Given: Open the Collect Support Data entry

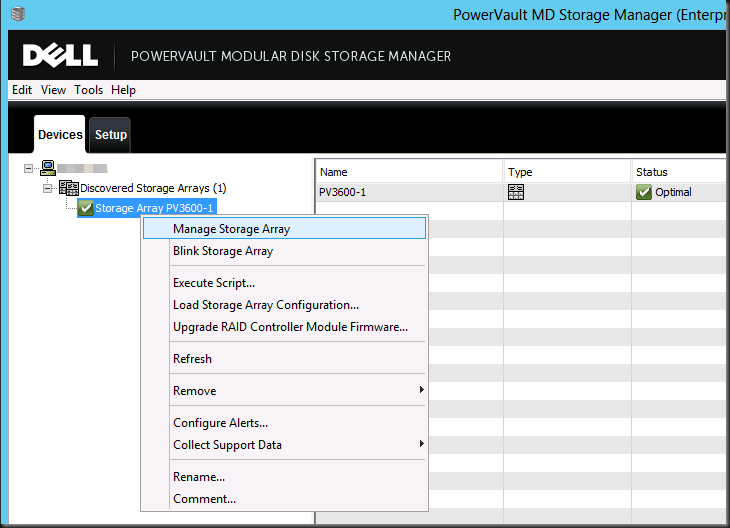Looking at the screenshot, I should click(284, 445).
